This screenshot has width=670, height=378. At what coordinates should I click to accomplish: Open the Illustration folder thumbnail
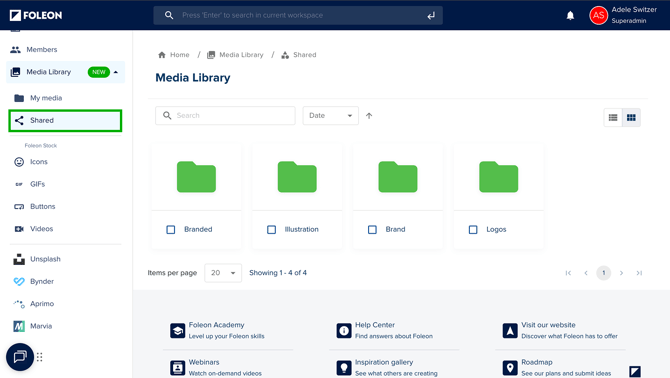point(297,177)
